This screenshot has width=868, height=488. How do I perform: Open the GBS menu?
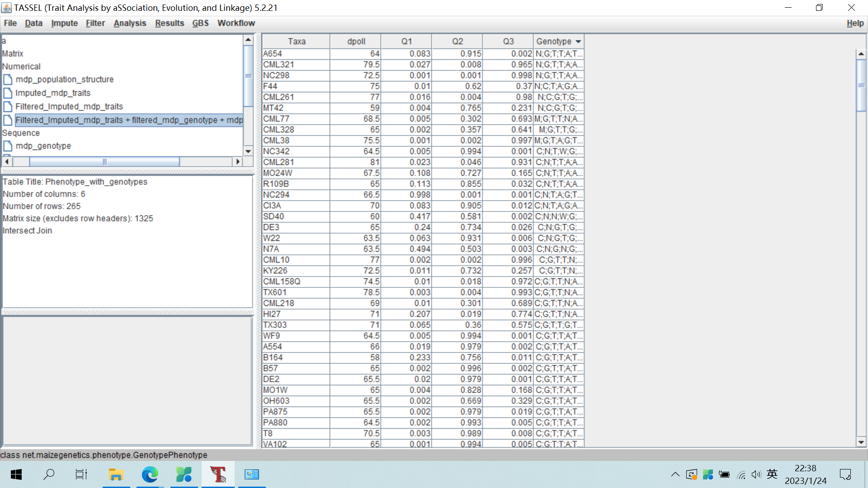(x=200, y=23)
